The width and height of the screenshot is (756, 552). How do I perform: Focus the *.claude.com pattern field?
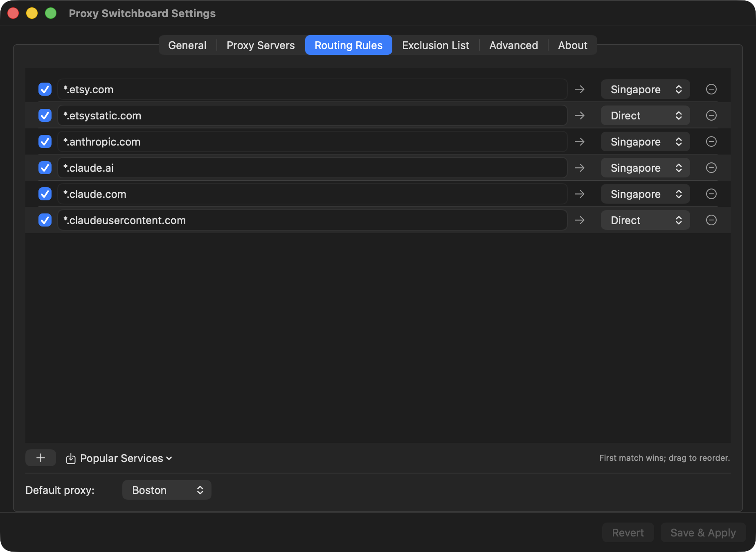[313, 194]
